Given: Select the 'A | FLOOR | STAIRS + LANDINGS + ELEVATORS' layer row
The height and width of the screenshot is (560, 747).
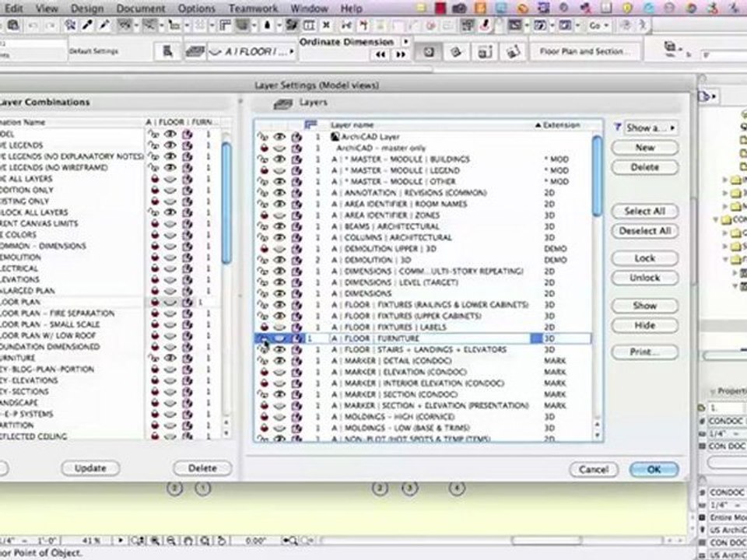Looking at the screenshot, I should (x=423, y=349).
